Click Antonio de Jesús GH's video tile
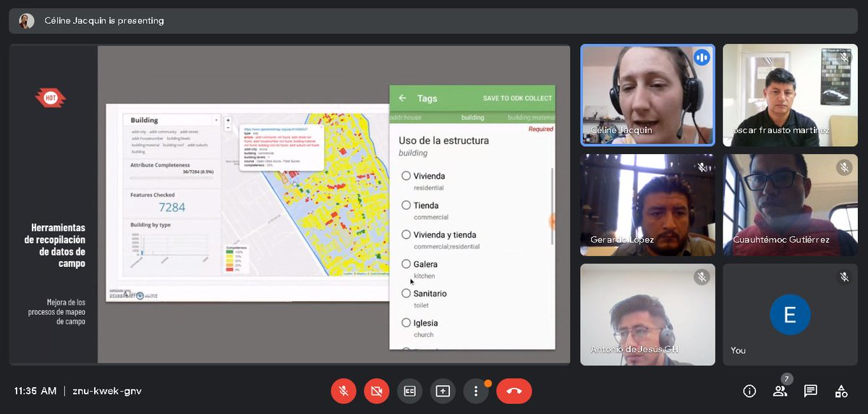The image size is (868, 414). pyautogui.click(x=647, y=314)
